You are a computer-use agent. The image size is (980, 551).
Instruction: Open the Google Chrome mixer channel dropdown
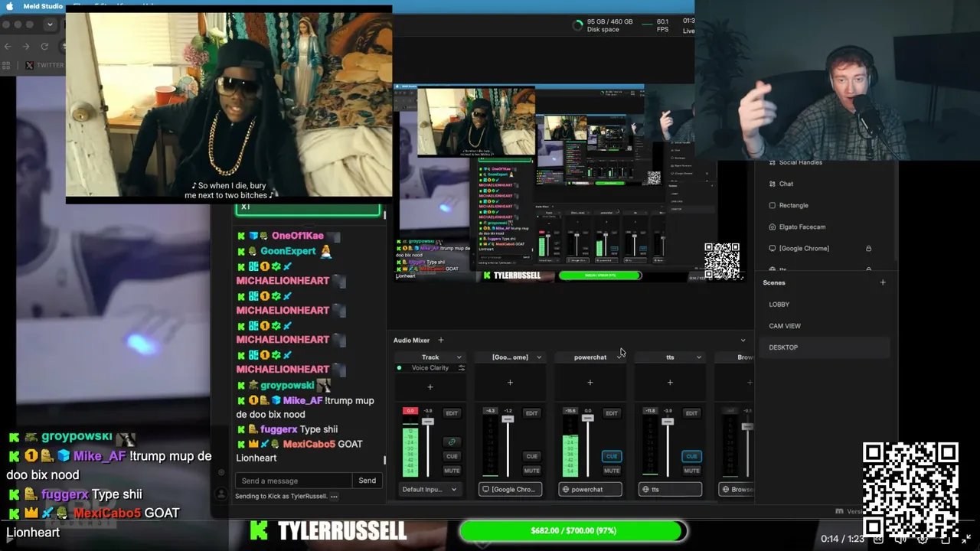click(539, 357)
